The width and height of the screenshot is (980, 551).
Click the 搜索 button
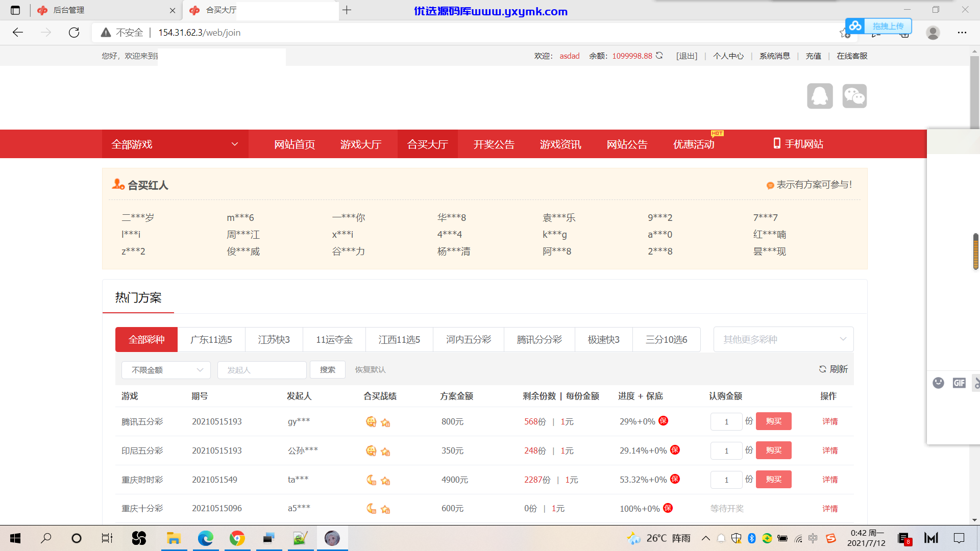point(328,370)
